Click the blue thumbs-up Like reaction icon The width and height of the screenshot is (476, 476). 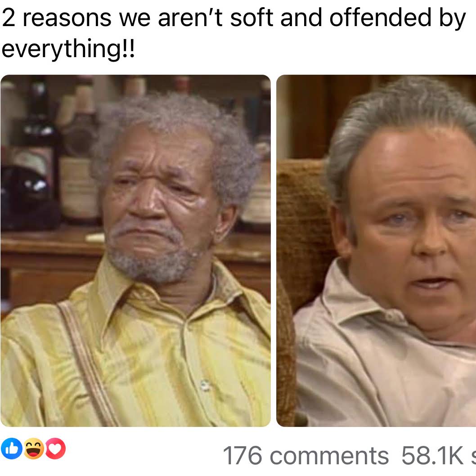[x=12, y=449]
